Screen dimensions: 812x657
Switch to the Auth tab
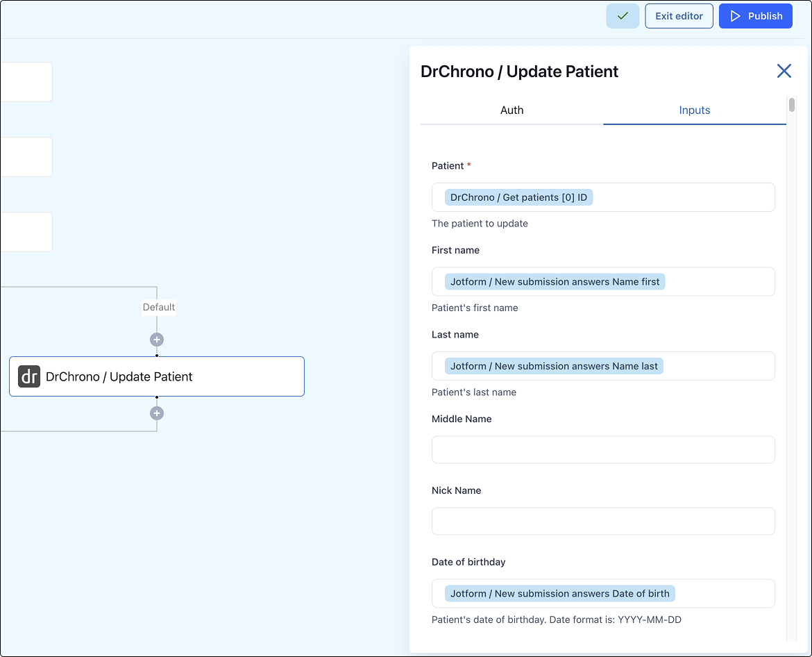511,110
